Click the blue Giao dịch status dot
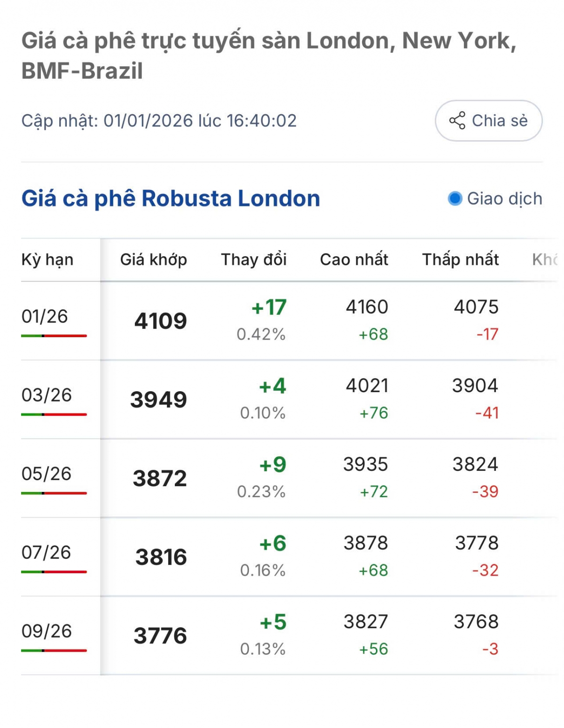564x728 pixels. click(x=455, y=198)
